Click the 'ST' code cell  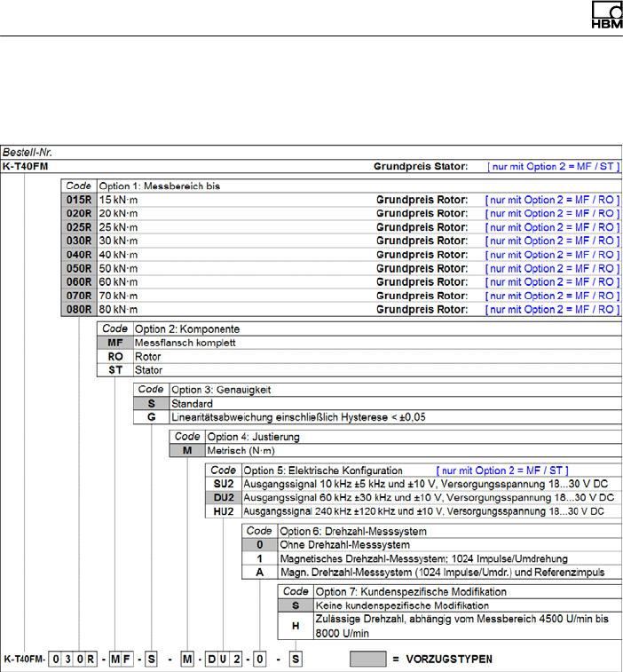click(115, 370)
